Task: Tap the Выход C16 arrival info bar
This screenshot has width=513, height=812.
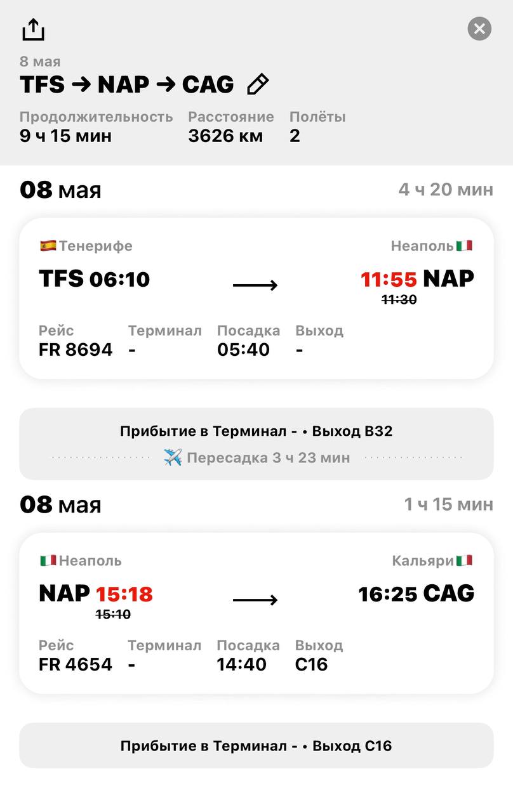Action: (256, 746)
